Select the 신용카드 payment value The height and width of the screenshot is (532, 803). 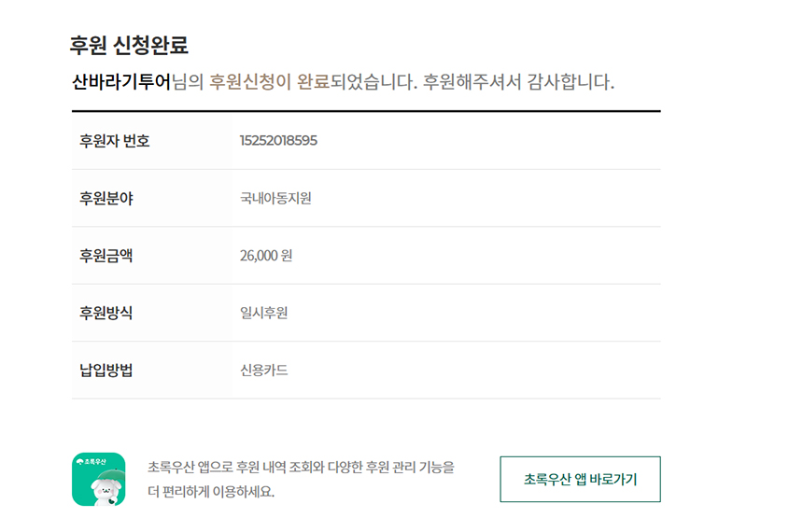pyautogui.click(x=263, y=371)
